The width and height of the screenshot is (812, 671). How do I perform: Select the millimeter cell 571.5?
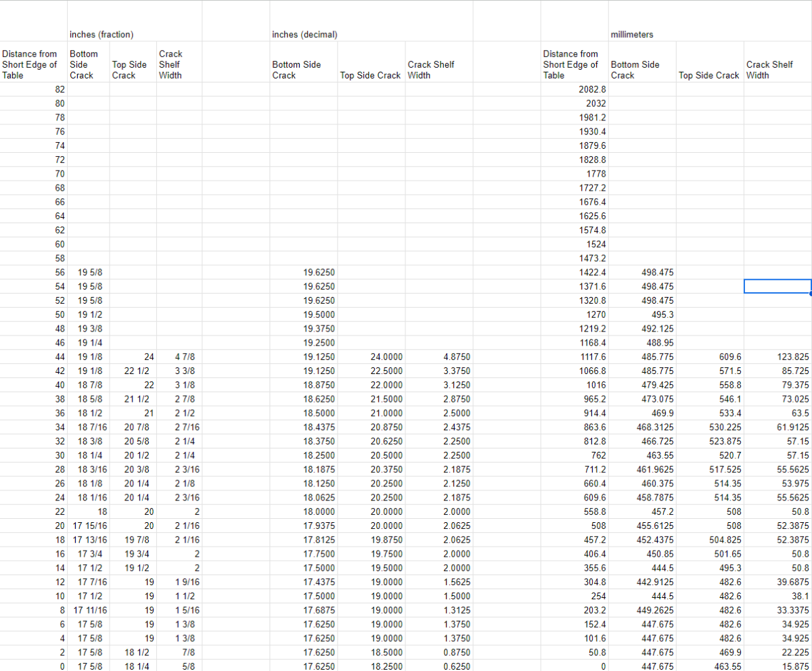pyautogui.click(x=710, y=371)
